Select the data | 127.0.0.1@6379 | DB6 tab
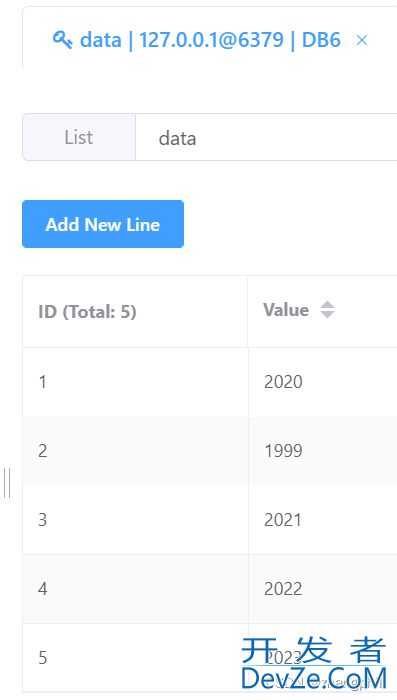This screenshot has height=700, width=397. 210,40
